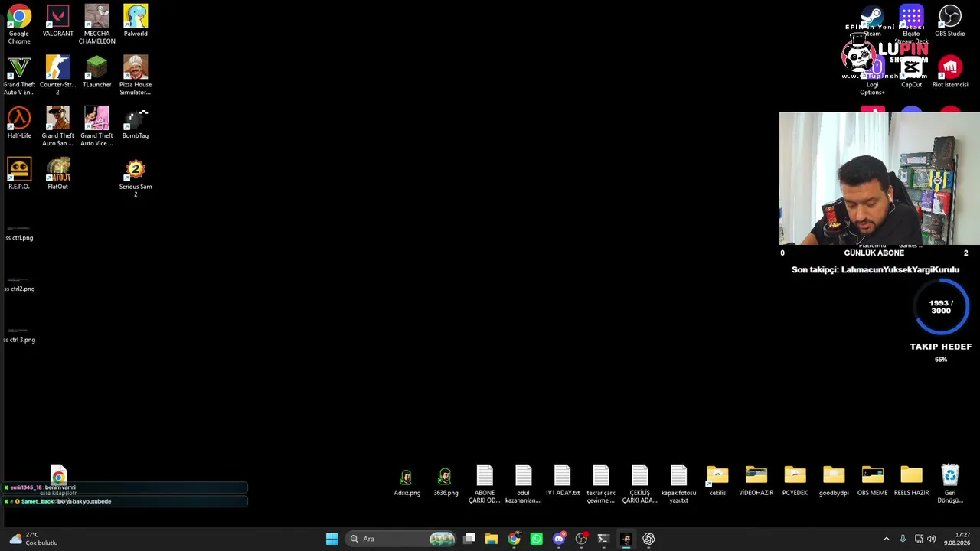Viewport: 980px width, 551px height.
Task: Select the PCYEDEK folder
Action: click(x=795, y=481)
